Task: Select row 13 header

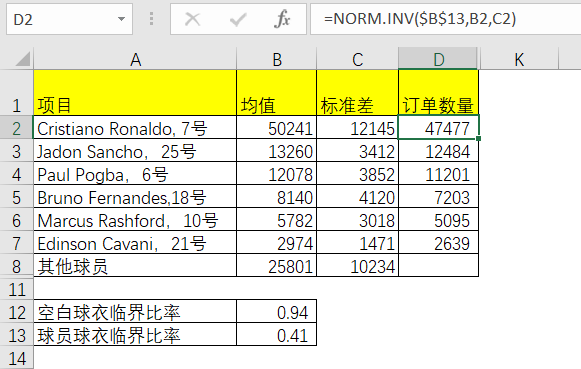Action: point(16,334)
